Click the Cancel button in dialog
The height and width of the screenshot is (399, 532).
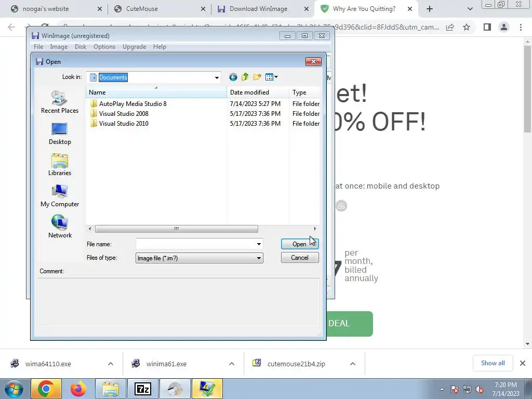pyautogui.click(x=300, y=258)
